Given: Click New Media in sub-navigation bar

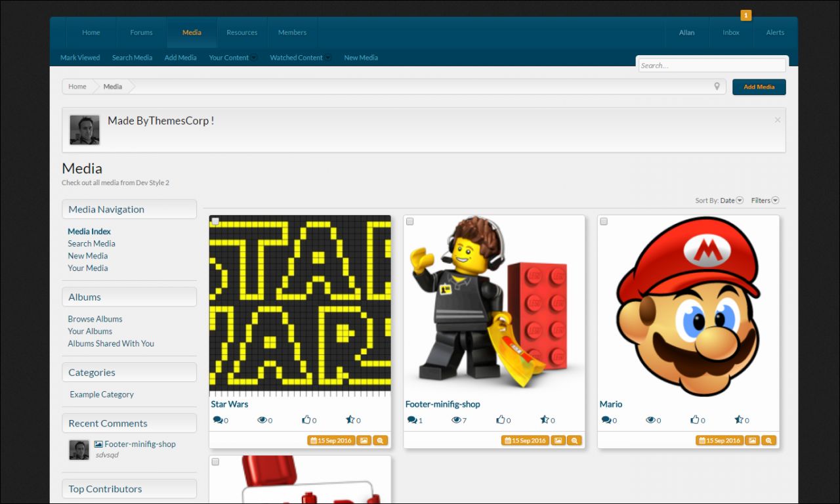Looking at the screenshot, I should [361, 58].
